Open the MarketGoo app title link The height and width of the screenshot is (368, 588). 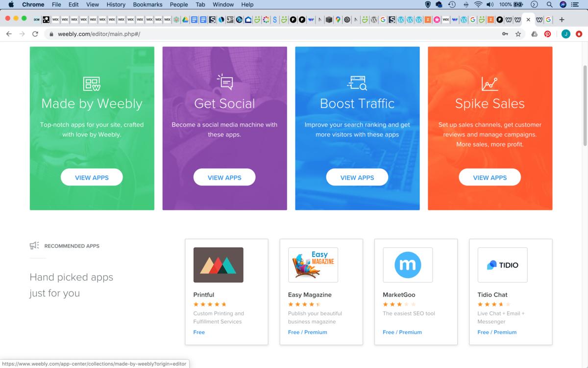point(399,294)
